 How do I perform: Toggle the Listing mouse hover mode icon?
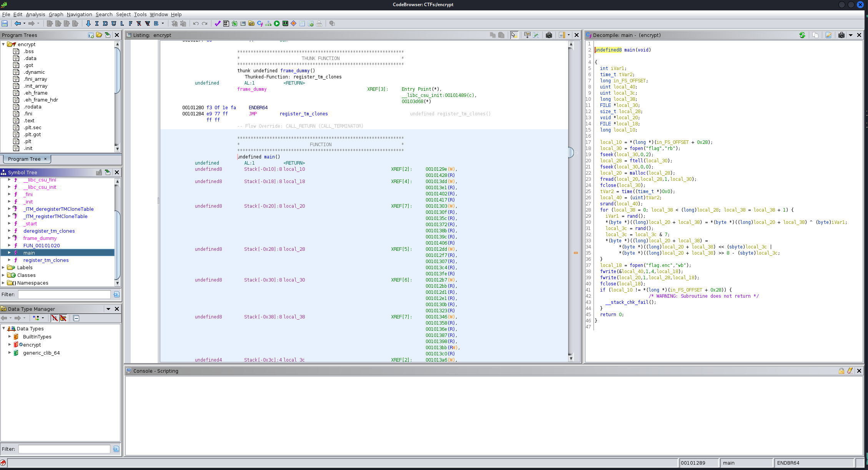[x=514, y=35]
